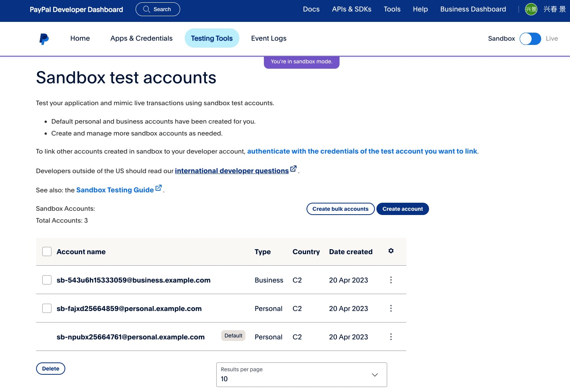Expand the Results per page dropdown
This screenshot has height=392, width=570.
tap(302, 375)
